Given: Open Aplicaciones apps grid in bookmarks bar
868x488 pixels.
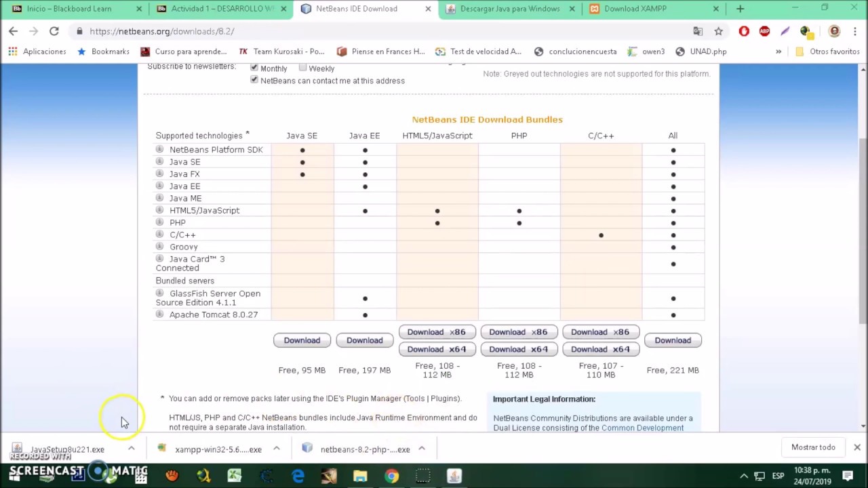Looking at the screenshot, I should tap(37, 52).
